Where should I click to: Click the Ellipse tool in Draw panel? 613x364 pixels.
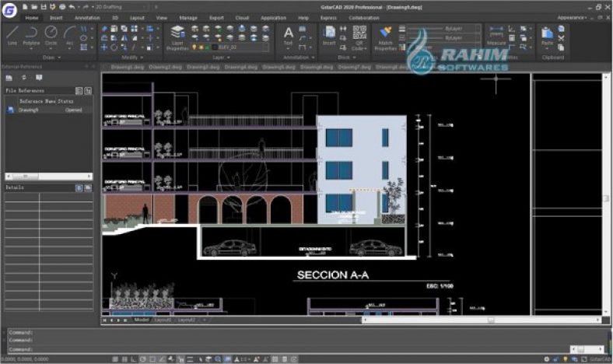(x=83, y=38)
